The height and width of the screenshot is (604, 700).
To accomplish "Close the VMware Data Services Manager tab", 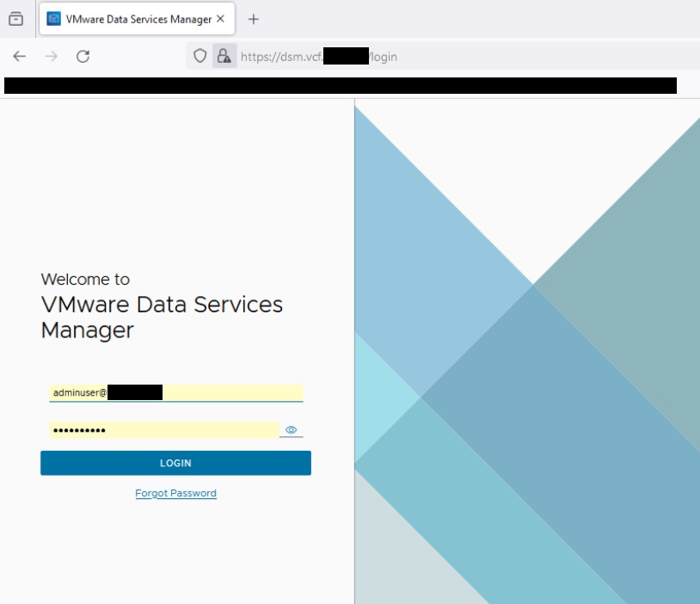I will (x=220, y=19).
